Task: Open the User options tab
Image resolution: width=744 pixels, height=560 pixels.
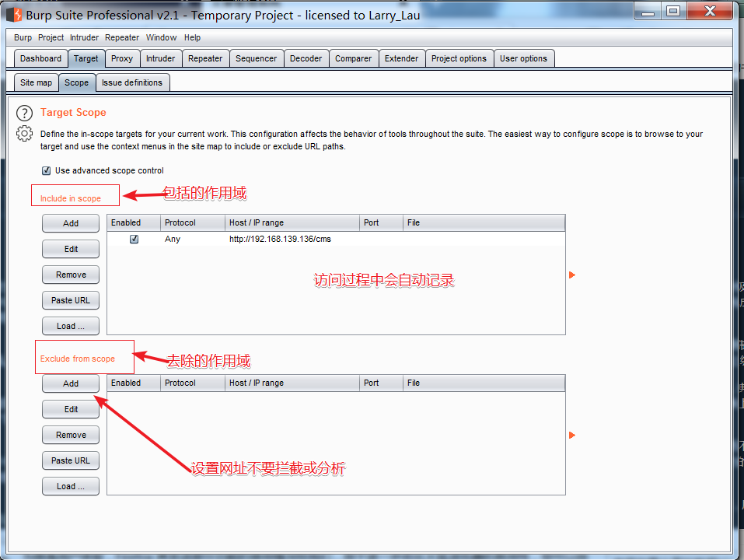Action: (x=523, y=58)
